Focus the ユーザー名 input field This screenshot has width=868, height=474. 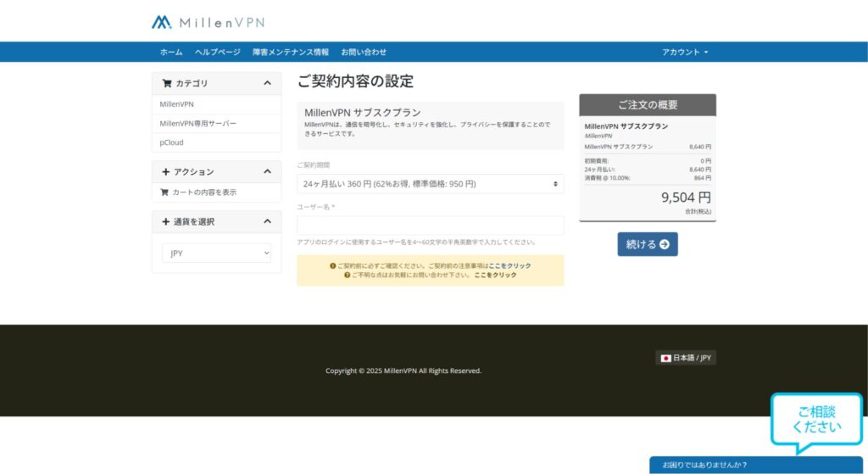430,226
